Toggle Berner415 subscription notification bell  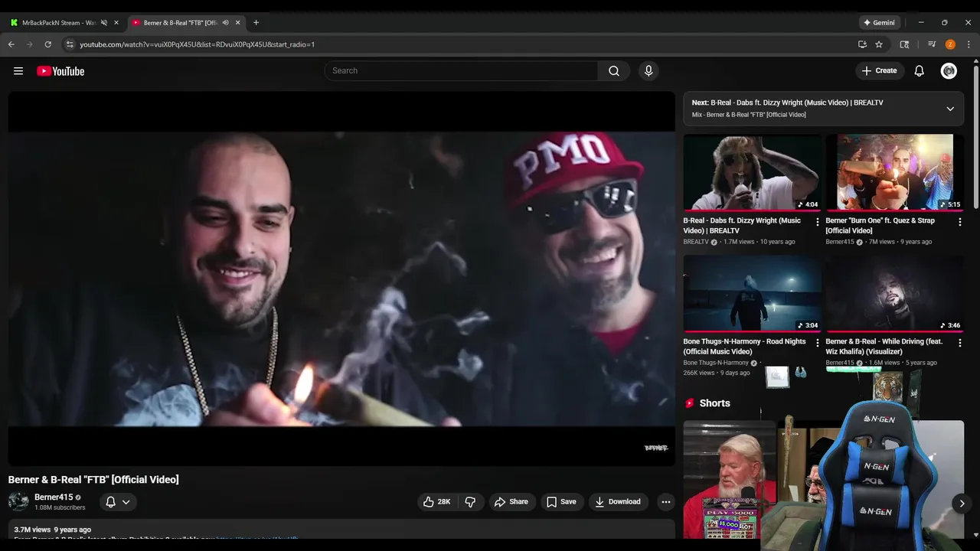(118, 502)
